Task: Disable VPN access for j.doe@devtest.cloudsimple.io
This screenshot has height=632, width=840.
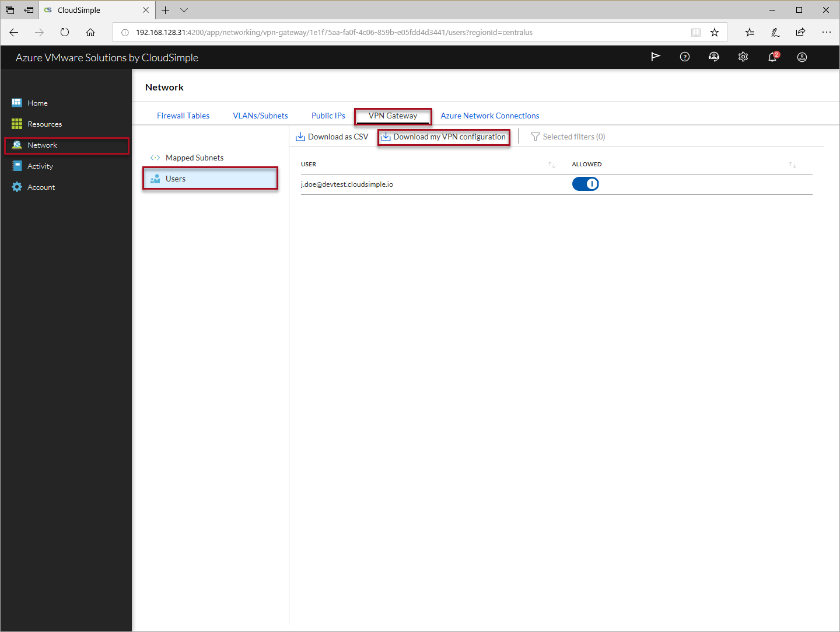Action: (x=585, y=183)
